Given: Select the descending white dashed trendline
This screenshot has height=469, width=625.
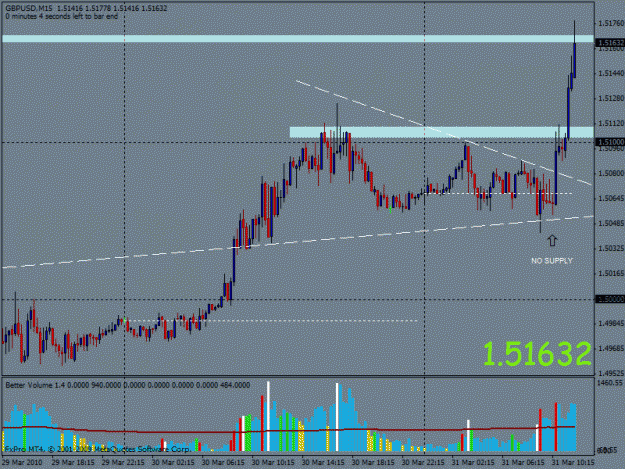Looking at the screenshot, I should pos(443,133).
